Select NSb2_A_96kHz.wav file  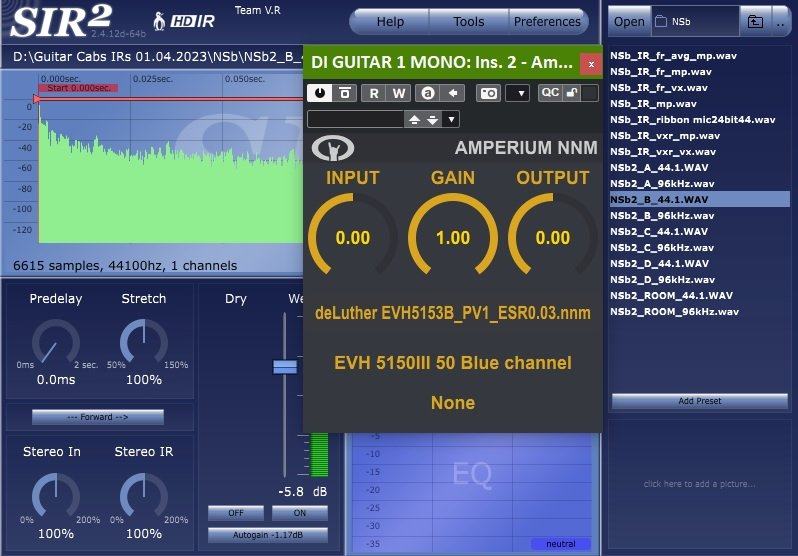click(662, 184)
